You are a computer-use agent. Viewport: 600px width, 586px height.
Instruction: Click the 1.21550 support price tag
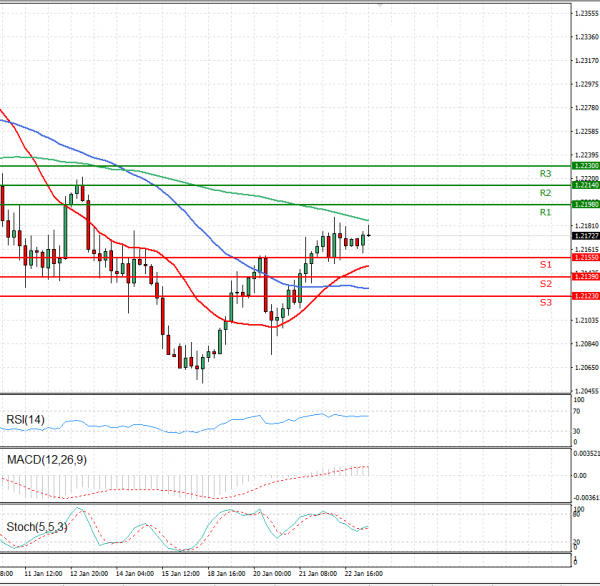[586, 258]
